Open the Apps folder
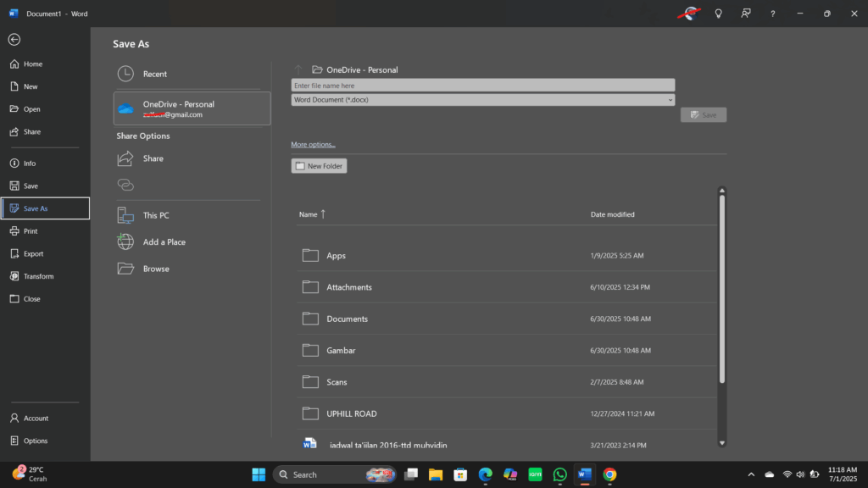The height and width of the screenshot is (488, 868). tap(507, 256)
